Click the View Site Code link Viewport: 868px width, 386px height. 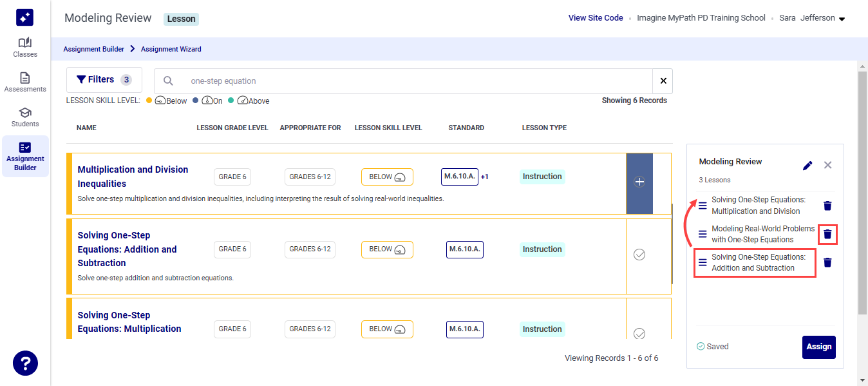click(x=596, y=18)
